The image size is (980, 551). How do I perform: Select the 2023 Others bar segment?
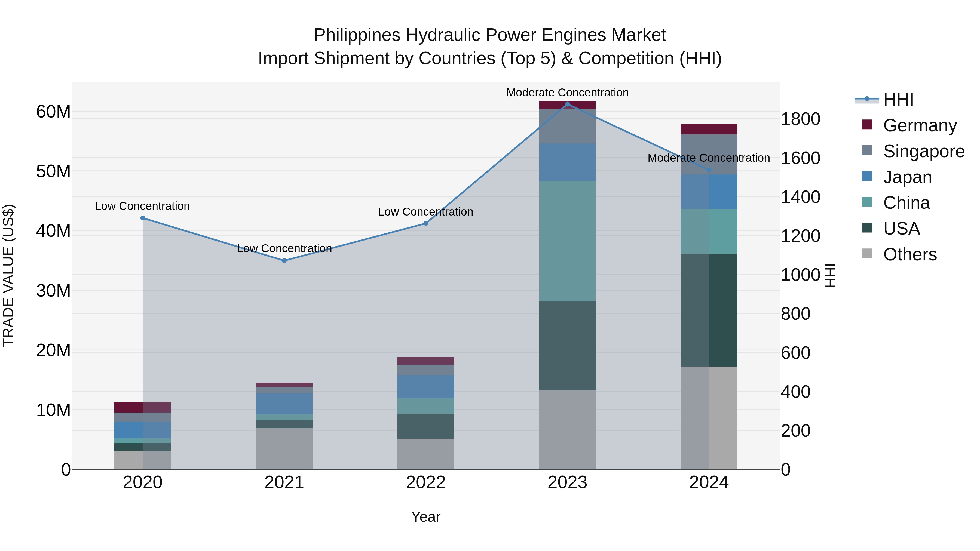point(568,430)
